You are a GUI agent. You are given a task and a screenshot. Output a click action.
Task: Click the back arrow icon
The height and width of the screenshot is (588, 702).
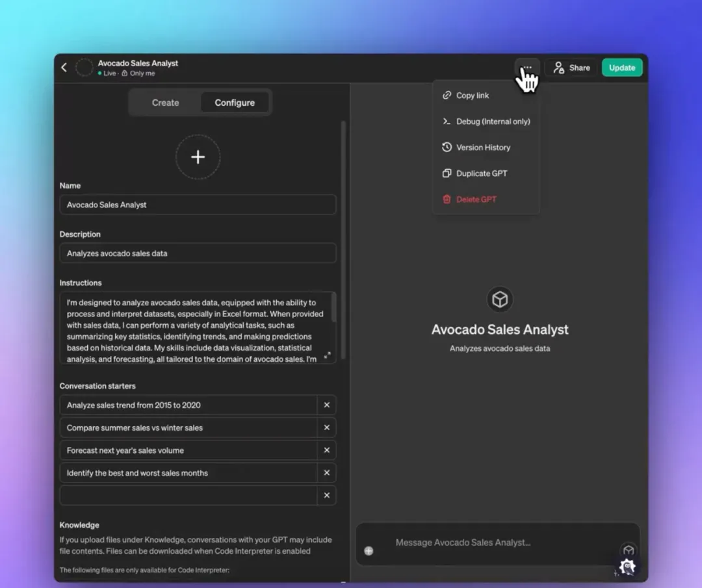point(64,68)
